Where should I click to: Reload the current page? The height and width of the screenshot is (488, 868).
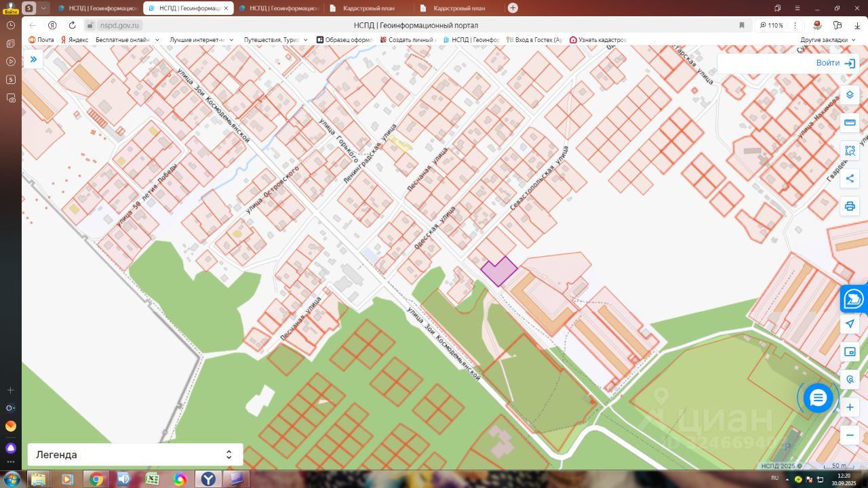point(72,25)
